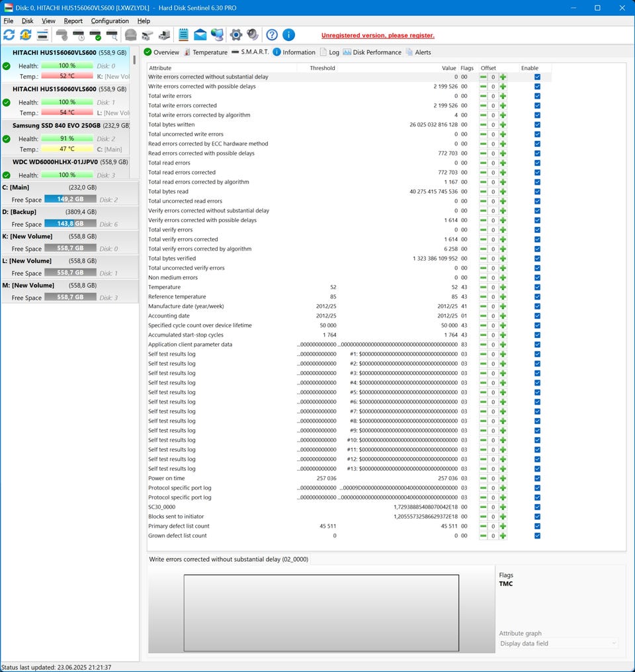The width and height of the screenshot is (635, 672).
Task: Click the C: Free Space 149,2 GB bar
Action: [70, 199]
